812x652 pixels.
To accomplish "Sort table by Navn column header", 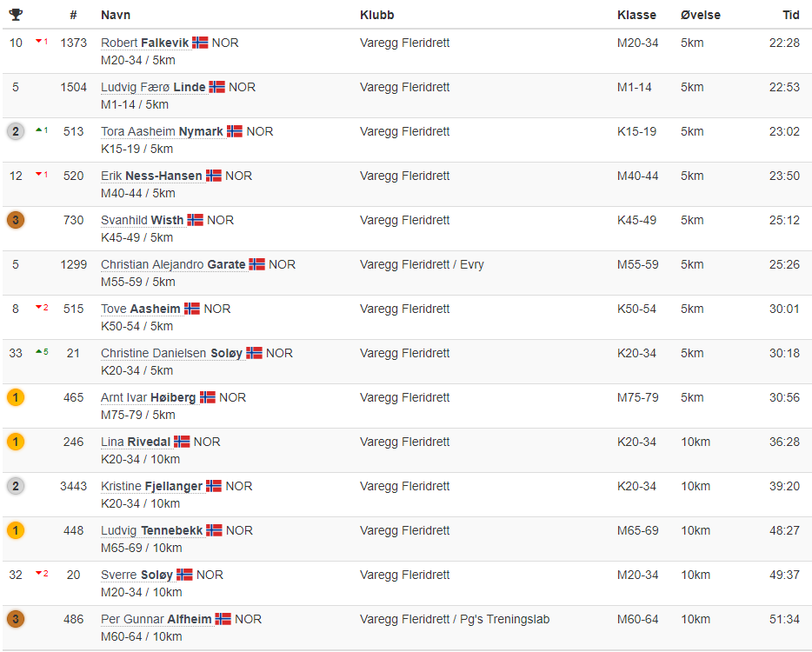I will click(115, 15).
